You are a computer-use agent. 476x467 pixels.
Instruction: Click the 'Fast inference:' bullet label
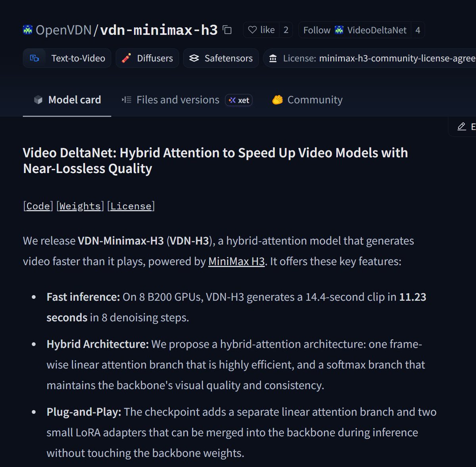pos(83,297)
